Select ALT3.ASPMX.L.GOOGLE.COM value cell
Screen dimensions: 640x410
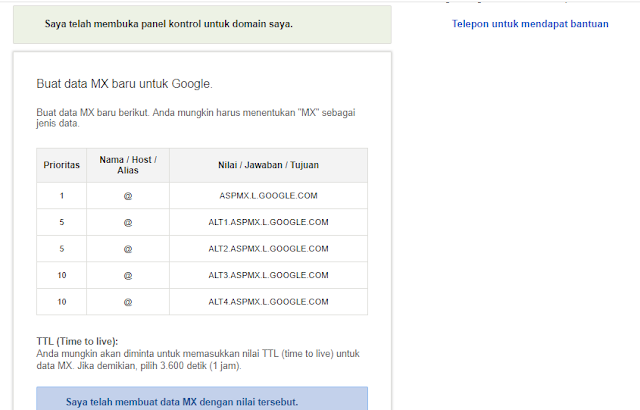268,275
